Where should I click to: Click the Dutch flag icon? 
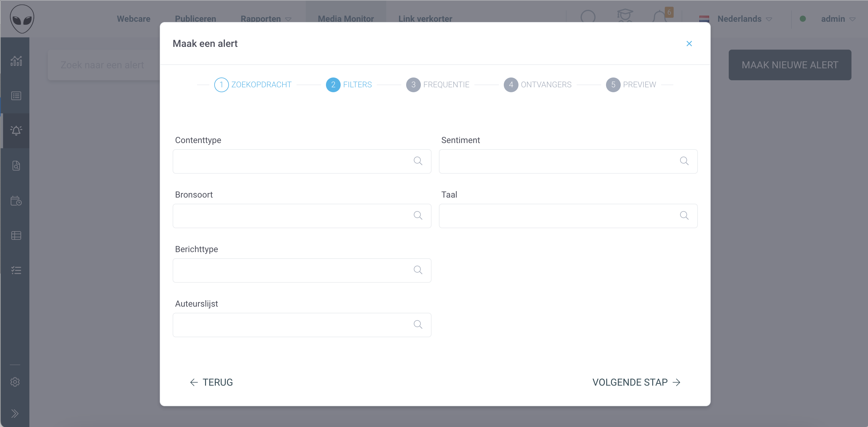(x=704, y=19)
